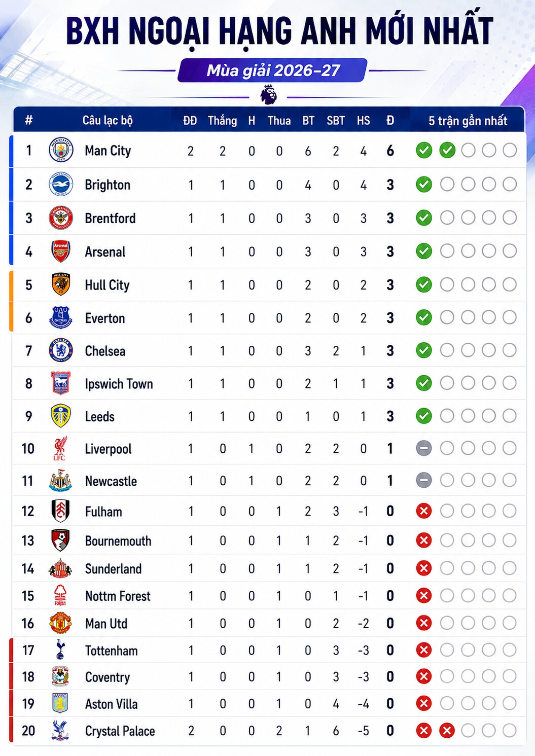Viewport: 535px width, 756px height.
Task: Click the Brighton club crest
Action: coord(61,185)
